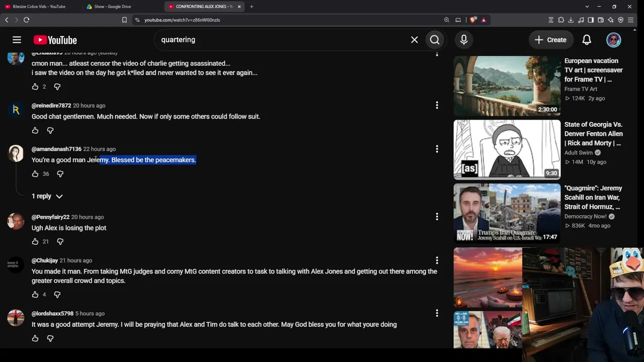Open the account avatar menu
Image resolution: width=644 pixels, height=362 pixels.
[x=613, y=40]
